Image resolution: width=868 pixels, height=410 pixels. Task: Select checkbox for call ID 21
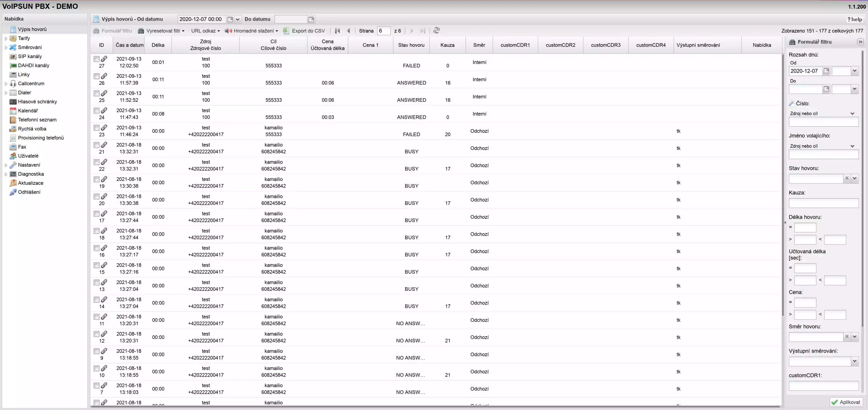coord(96,145)
